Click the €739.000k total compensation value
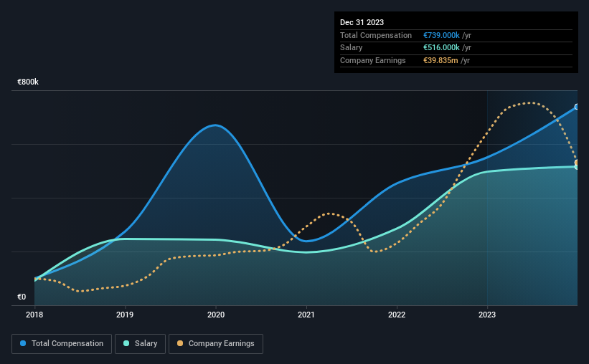The image size is (589, 364). point(441,35)
